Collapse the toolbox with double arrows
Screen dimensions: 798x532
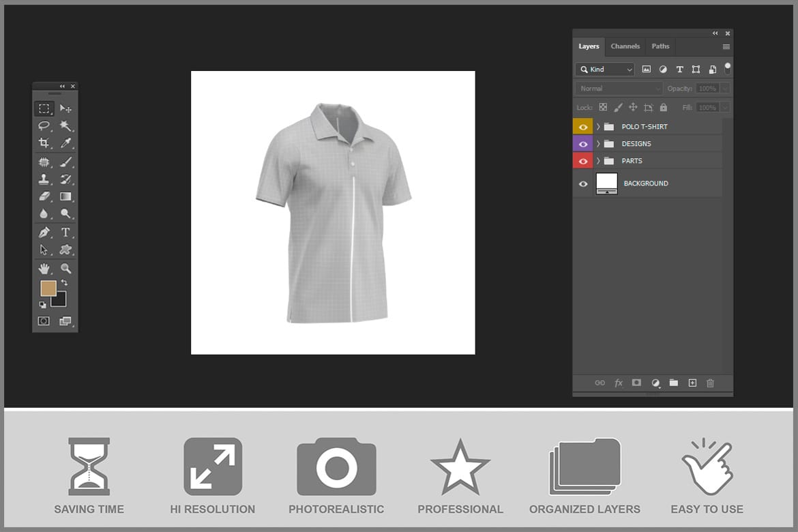point(62,86)
